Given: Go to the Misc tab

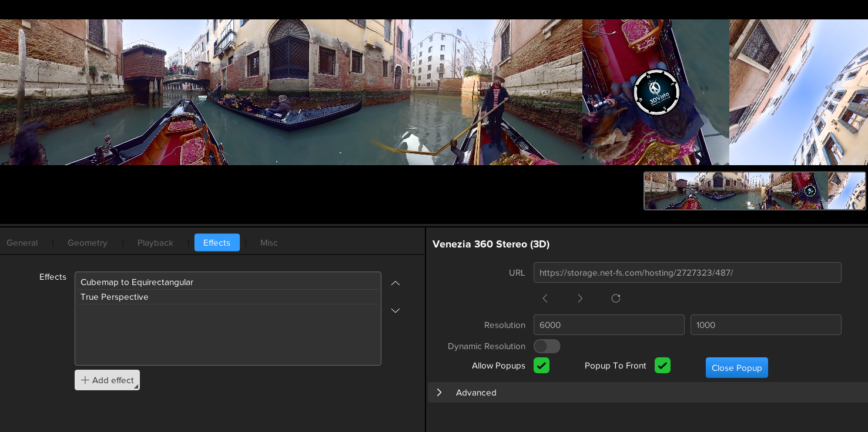Looking at the screenshot, I should (269, 243).
